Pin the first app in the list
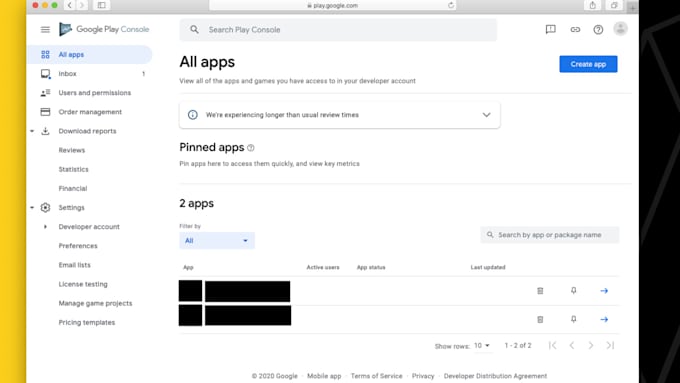Image resolution: width=680 pixels, height=383 pixels. [573, 291]
